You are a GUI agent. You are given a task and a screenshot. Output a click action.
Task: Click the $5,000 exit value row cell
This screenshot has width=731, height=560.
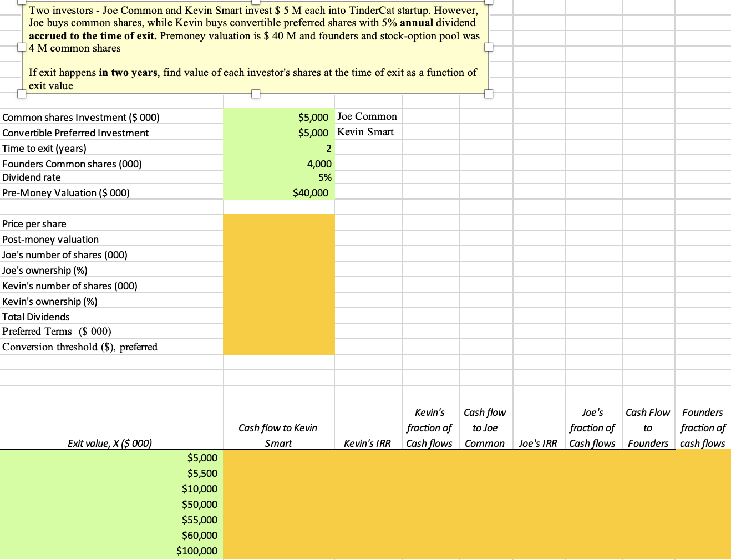(x=111, y=458)
